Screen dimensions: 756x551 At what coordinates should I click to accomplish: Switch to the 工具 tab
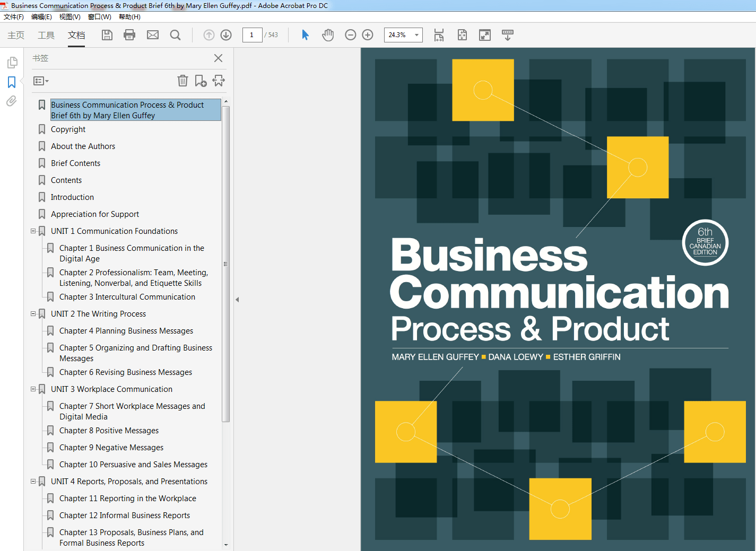click(46, 35)
